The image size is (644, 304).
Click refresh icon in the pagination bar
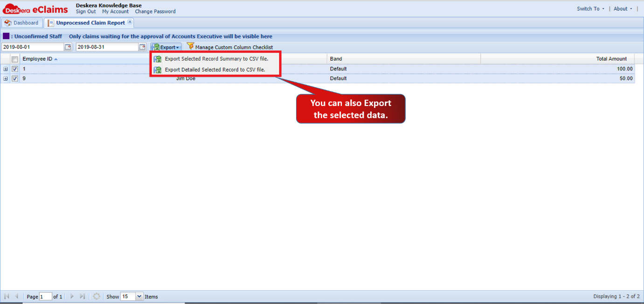97,297
